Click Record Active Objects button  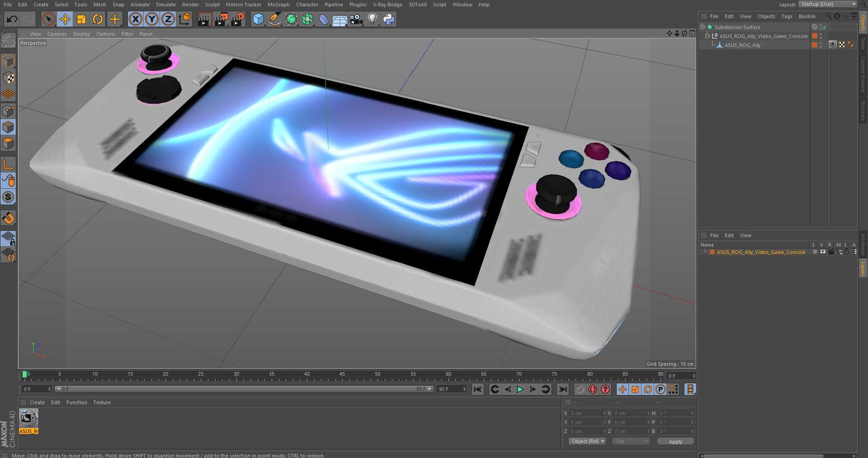580,389
